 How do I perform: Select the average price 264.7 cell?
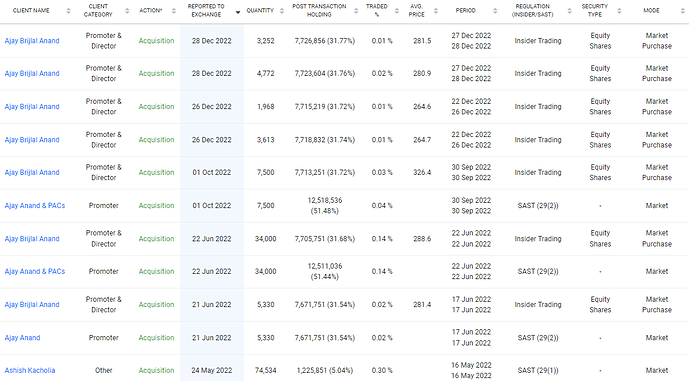pos(422,140)
